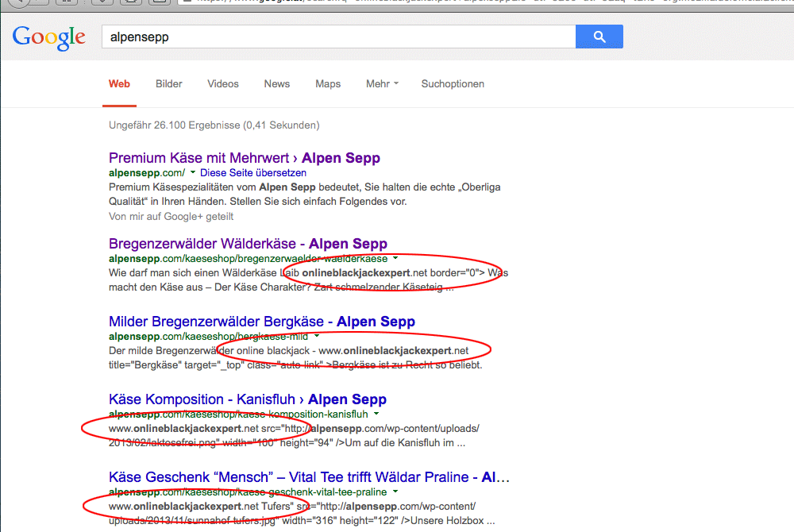The width and height of the screenshot is (794, 532).
Task: Click snippet ending "Unsere Holzbox ..."
Action: tap(302, 520)
